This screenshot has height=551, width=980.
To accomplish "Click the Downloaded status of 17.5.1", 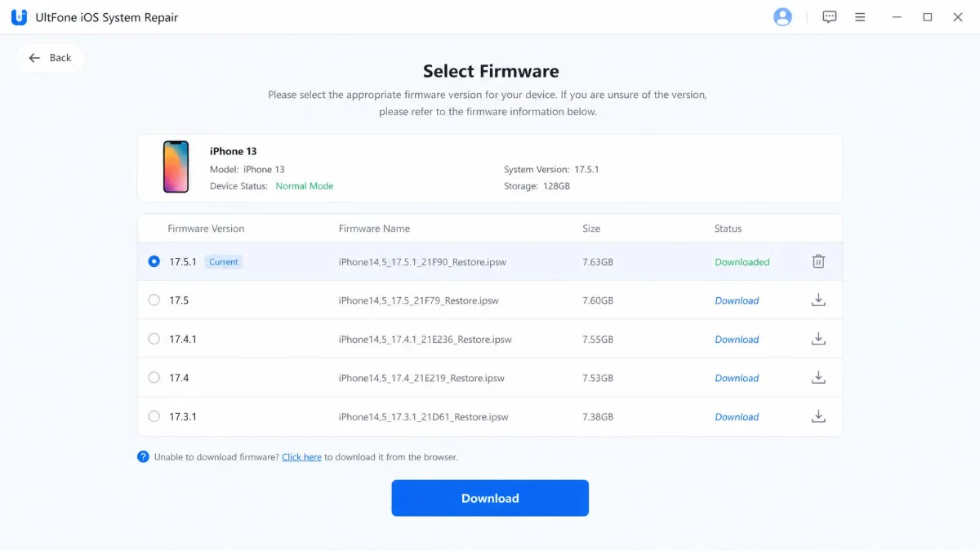I will (742, 262).
